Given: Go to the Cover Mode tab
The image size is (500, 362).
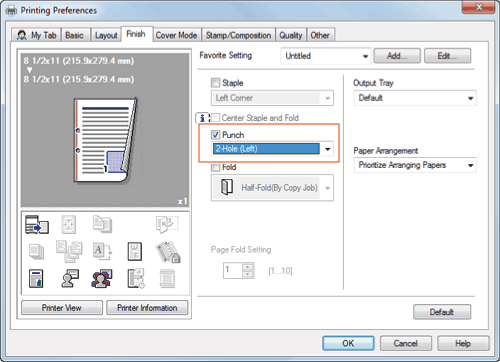Looking at the screenshot, I should coord(176,35).
